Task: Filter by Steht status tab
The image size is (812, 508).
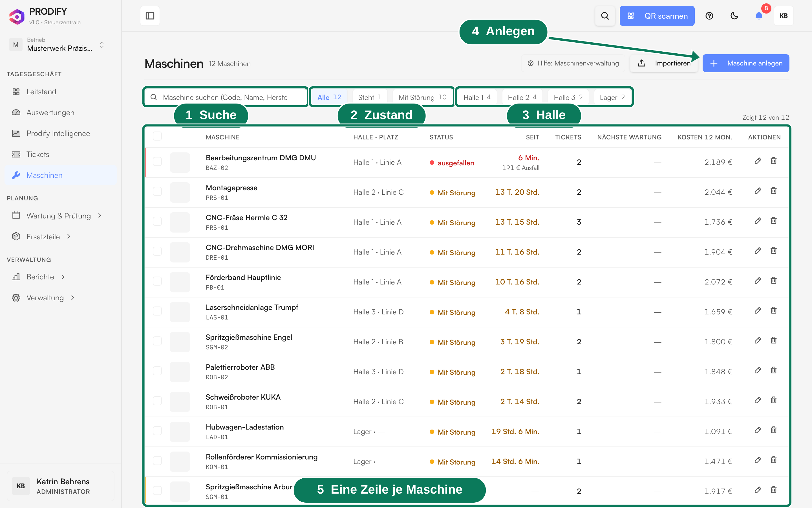Action: pyautogui.click(x=370, y=97)
